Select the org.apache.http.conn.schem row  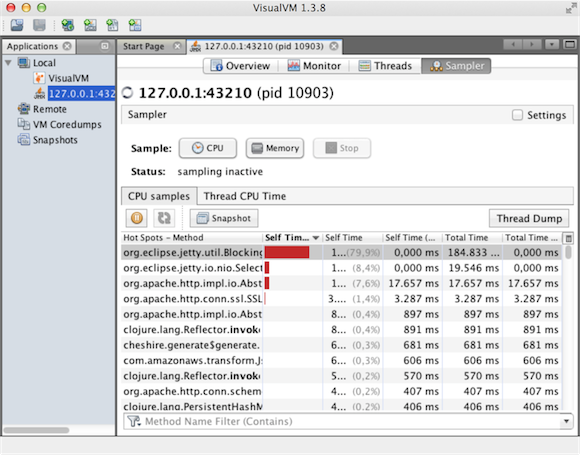pos(342,391)
